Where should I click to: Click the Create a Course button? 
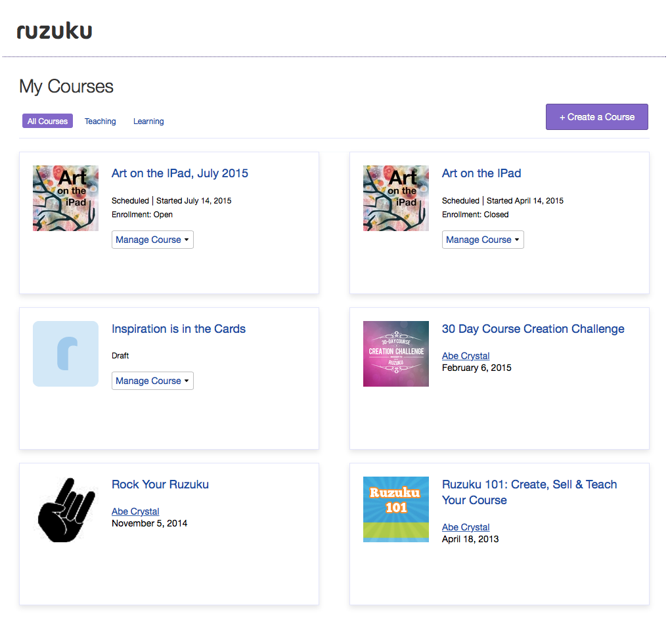pyautogui.click(x=597, y=117)
